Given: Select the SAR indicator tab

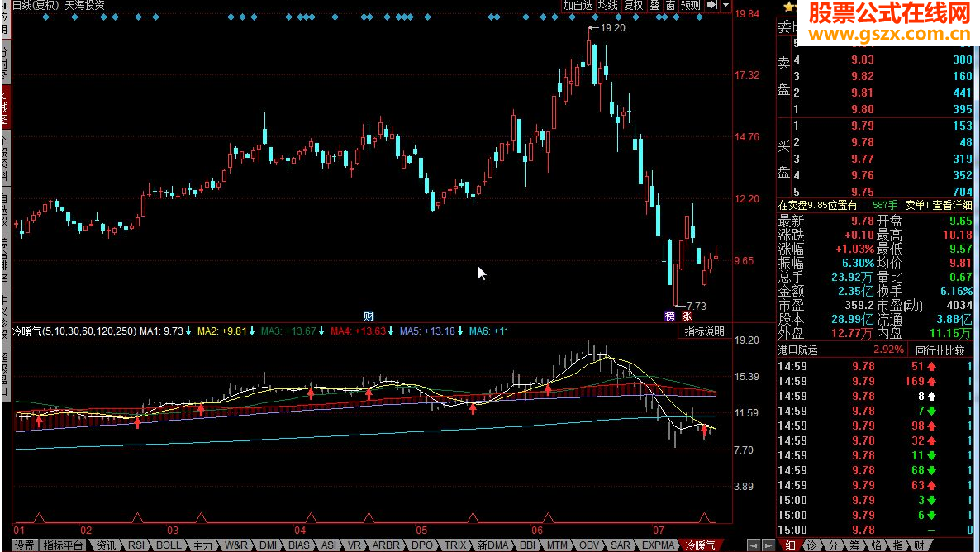Looking at the screenshot, I should click(x=621, y=545).
